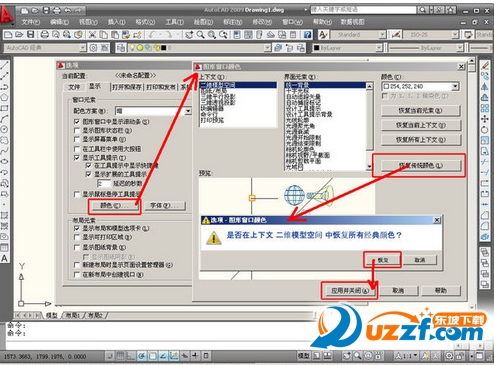Toggle Ortho mode in the status bar
Viewport: 494px width, 365px height.
coord(131,356)
